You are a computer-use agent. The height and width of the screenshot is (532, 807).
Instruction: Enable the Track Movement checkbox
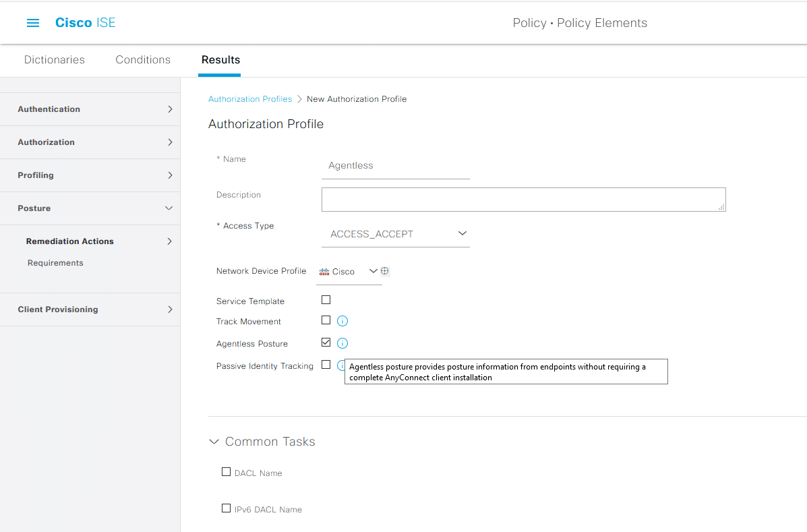click(326, 320)
